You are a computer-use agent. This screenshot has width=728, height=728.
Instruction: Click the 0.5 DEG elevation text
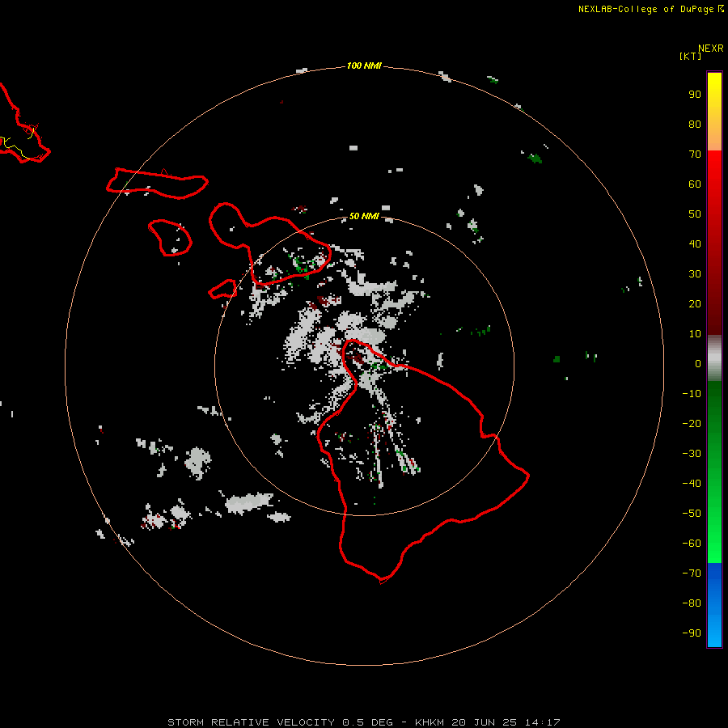tap(367, 722)
